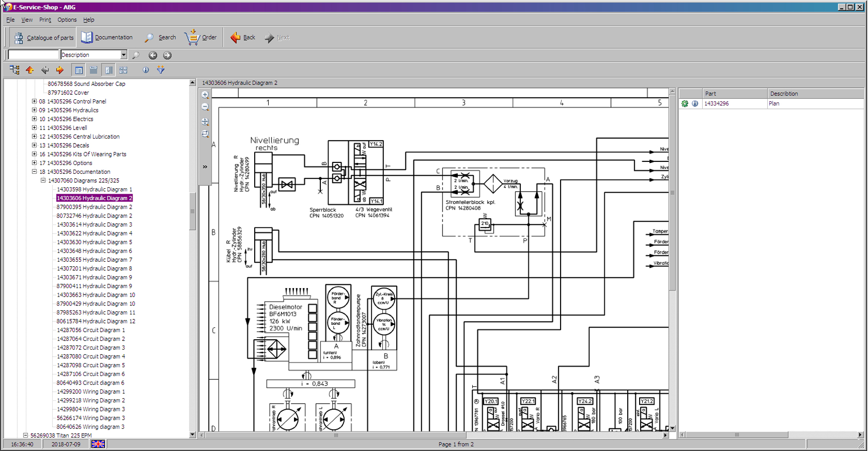
Task: Click the Documentation button
Action: [x=107, y=37]
